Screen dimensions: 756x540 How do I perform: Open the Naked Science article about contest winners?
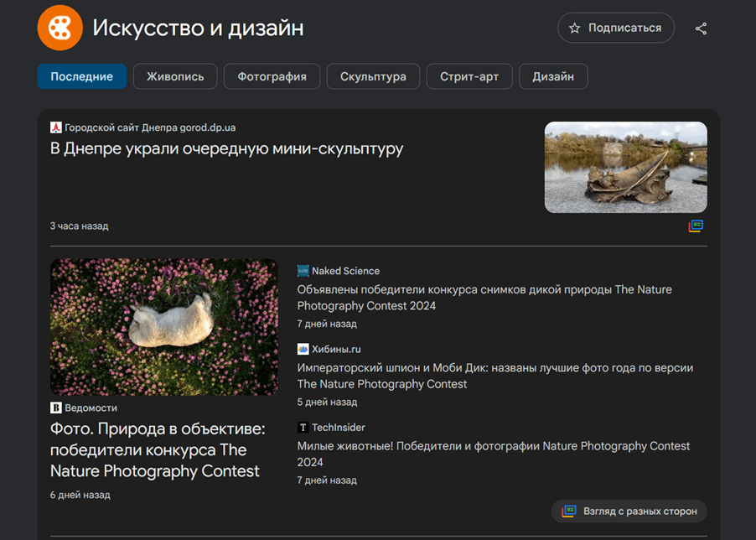[x=484, y=298]
